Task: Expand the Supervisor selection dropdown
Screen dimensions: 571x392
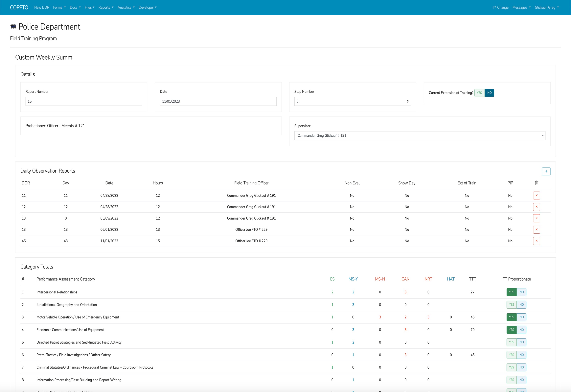Action: (420, 136)
